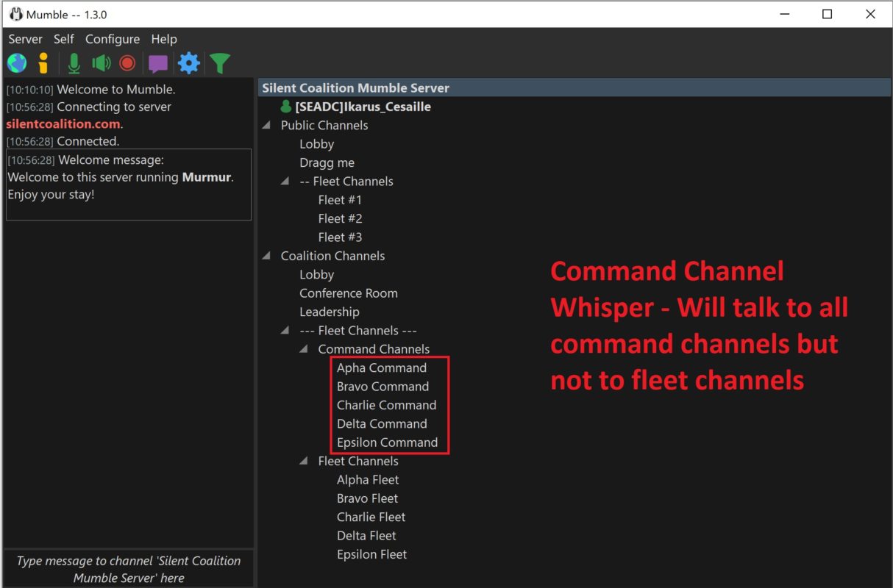The height and width of the screenshot is (588, 893).
Task: Deafen yourself with speaker icon
Action: tap(101, 63)
